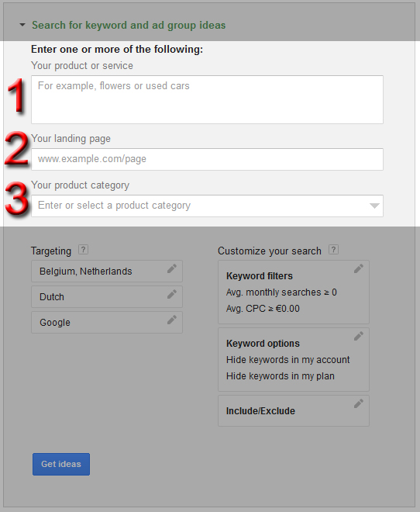The width and height of the screenshot is (420, 512).
Task: Focus the product or service text box
Action: (207, 99)
